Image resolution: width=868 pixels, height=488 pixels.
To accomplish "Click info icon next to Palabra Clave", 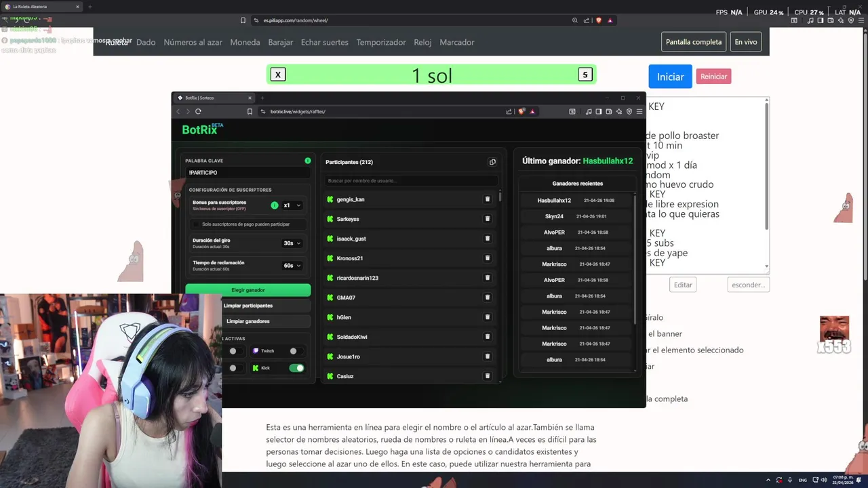I will click(x=308, y=161).
